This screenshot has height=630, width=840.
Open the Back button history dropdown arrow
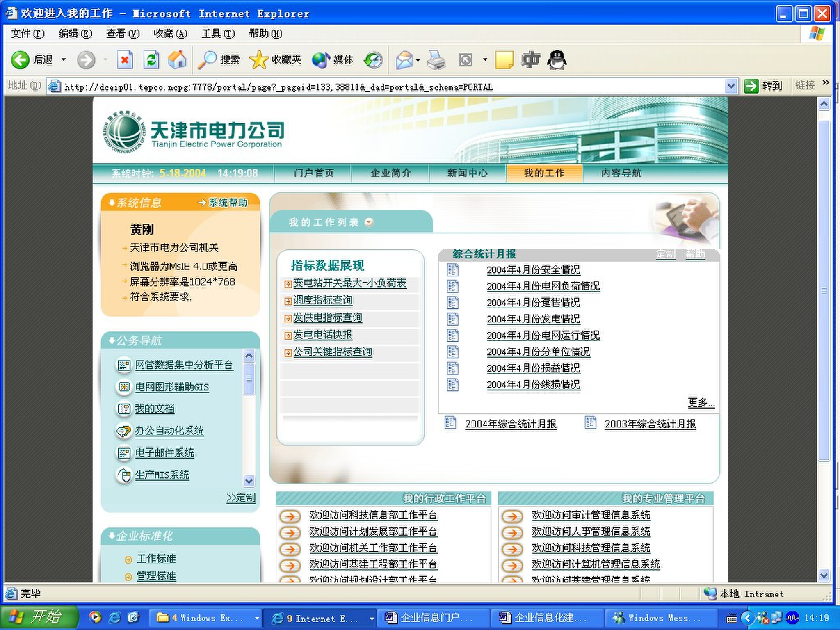pyautogui.click(x=64, y=60)
